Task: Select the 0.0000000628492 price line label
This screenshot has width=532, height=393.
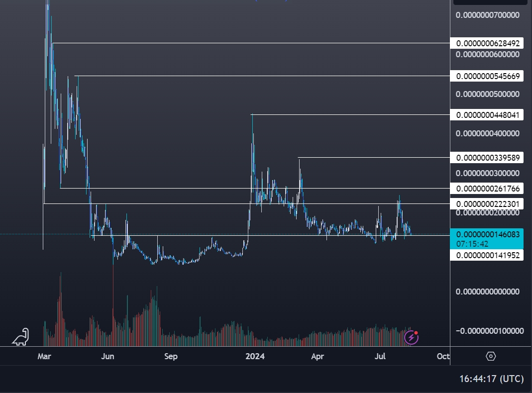Action: coord(487,43)
